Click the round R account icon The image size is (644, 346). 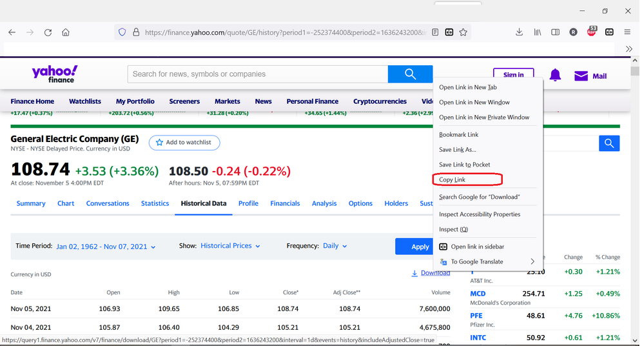click(573, 32)
